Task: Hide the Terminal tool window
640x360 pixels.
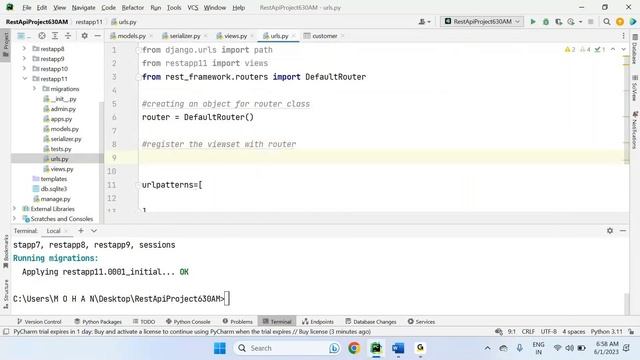Action: (x=623, y=231)
